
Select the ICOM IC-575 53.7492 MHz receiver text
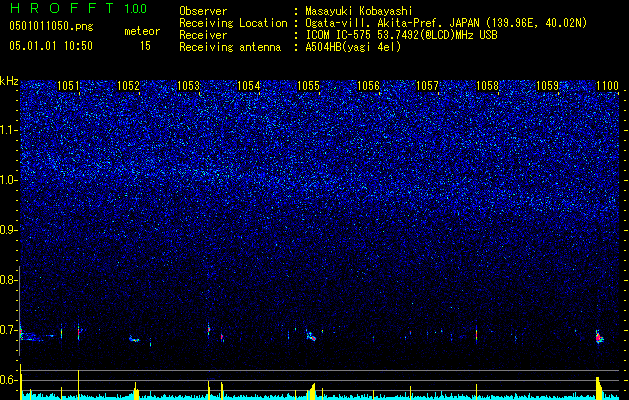(x=401, y=35)
